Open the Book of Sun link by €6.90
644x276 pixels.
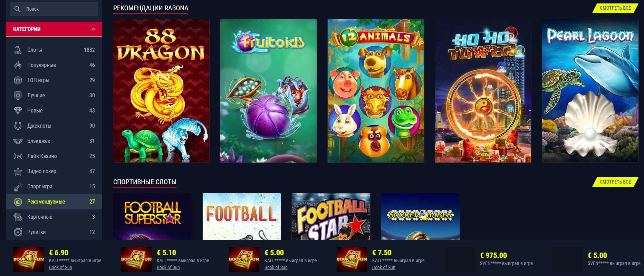coord(60,267)
